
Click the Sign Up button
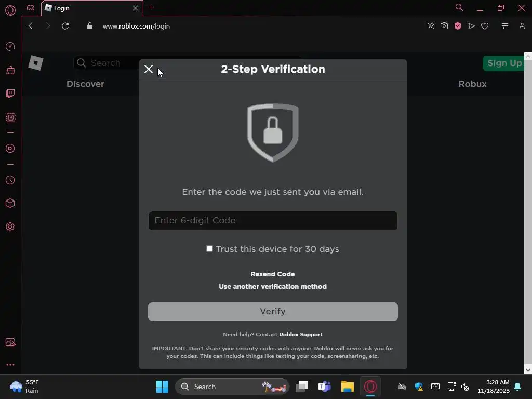click(504, 63)
